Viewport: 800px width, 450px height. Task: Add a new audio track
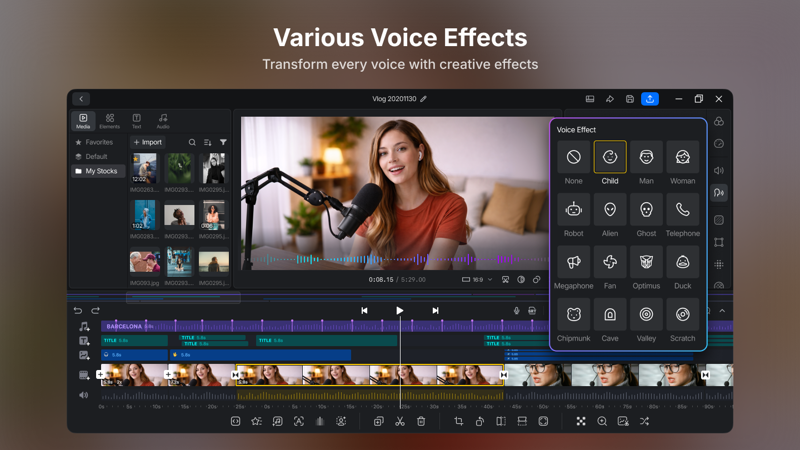coord(84,326)
